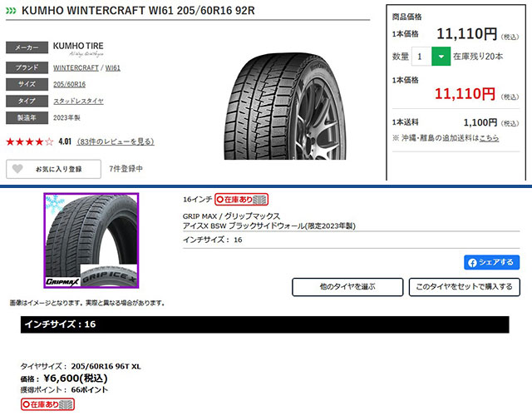Open the 205/60R16 size link
The height and width of the screenshot is (416, 532).
coord(69,84)
